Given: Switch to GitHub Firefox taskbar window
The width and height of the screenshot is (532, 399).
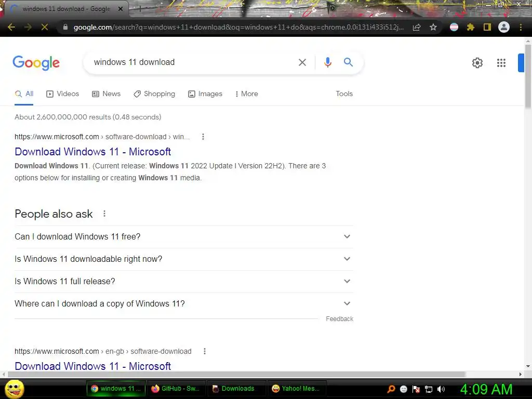Looking at the screenshot, I should coord(176,389).
